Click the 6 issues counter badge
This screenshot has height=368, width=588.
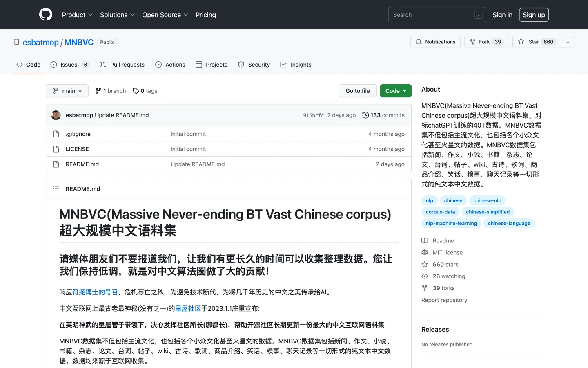85,65
